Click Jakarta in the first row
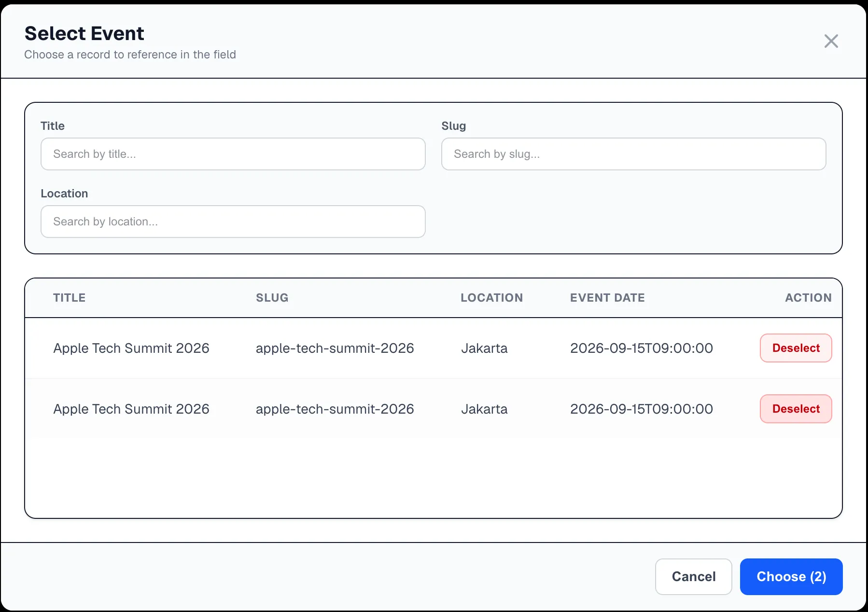Image resolution: width=868 pixels, height=612 pixels. coord(484,348)
